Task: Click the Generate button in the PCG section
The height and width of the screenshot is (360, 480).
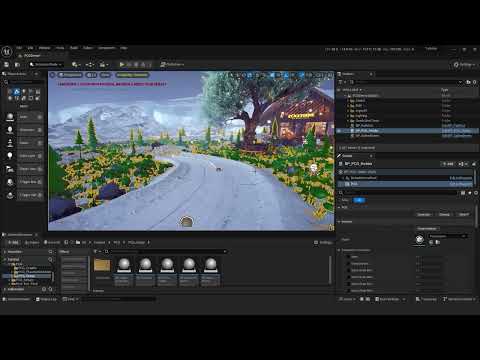Action: (424, 214)
